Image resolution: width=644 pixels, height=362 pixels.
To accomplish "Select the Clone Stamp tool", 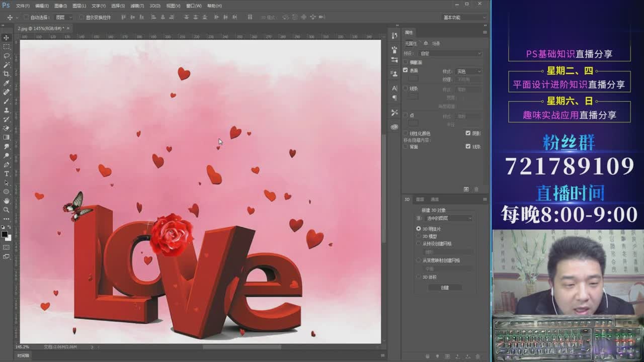I will (7, 110).
